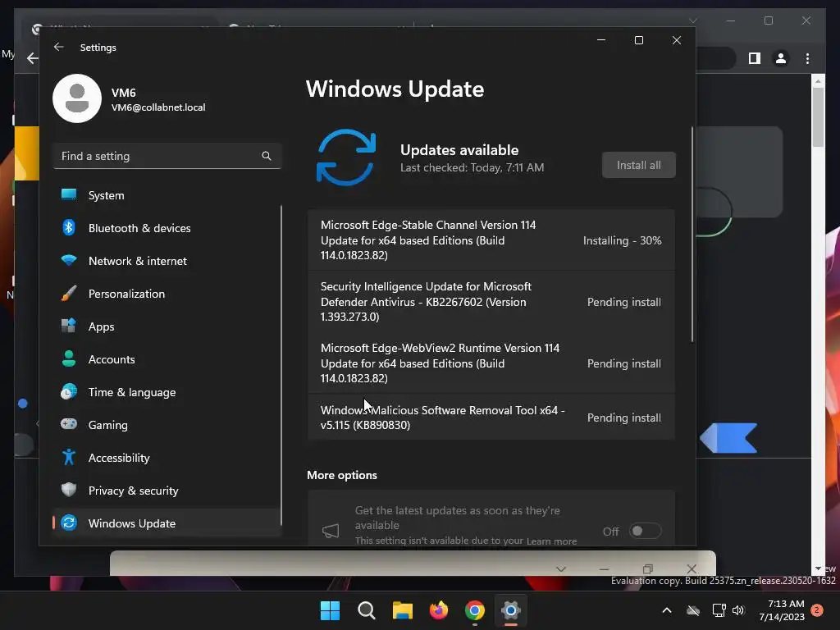Click the chevron in the bottom beige window
840x630 pixels.
click(561, 568)
